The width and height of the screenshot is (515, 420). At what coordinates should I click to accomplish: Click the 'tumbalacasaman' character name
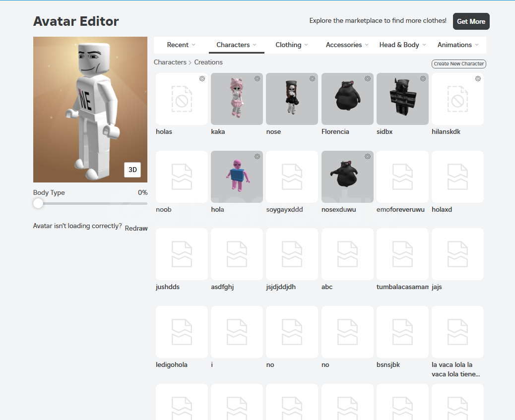pos(403,287)
